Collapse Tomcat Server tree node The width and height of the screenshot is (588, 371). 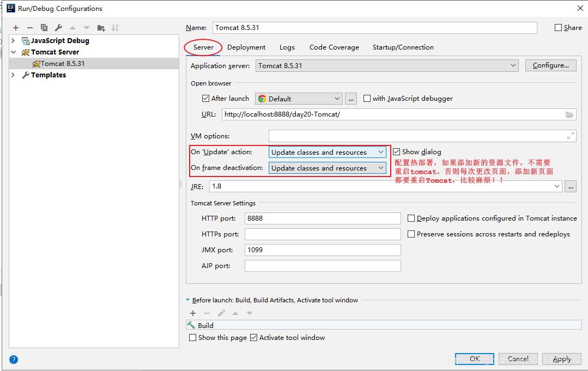click(x=13, y=52)
